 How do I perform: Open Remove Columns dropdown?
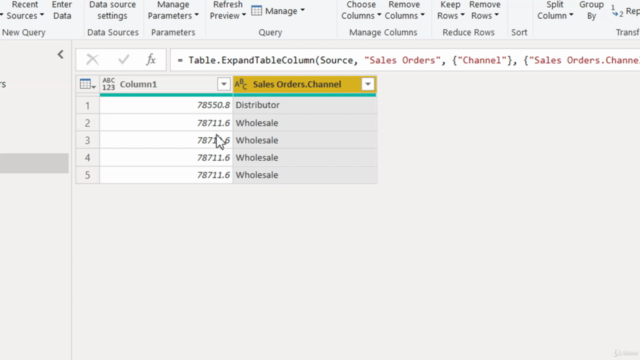pos(404,11)
